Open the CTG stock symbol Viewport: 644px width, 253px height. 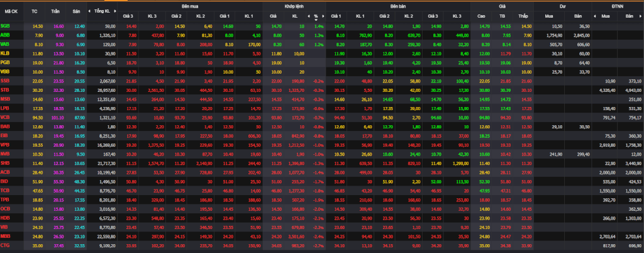pyautogui.click(x=5, y=246)
